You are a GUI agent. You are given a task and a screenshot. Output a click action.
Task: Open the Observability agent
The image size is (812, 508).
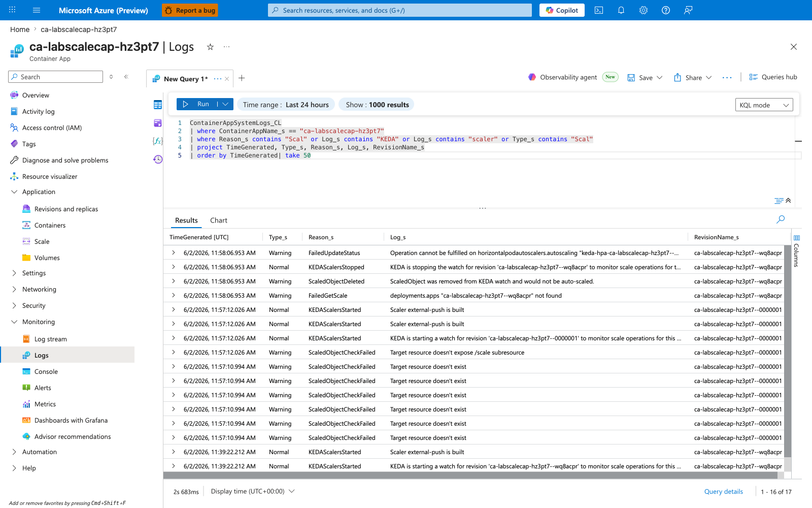click(x=573, y=77)
